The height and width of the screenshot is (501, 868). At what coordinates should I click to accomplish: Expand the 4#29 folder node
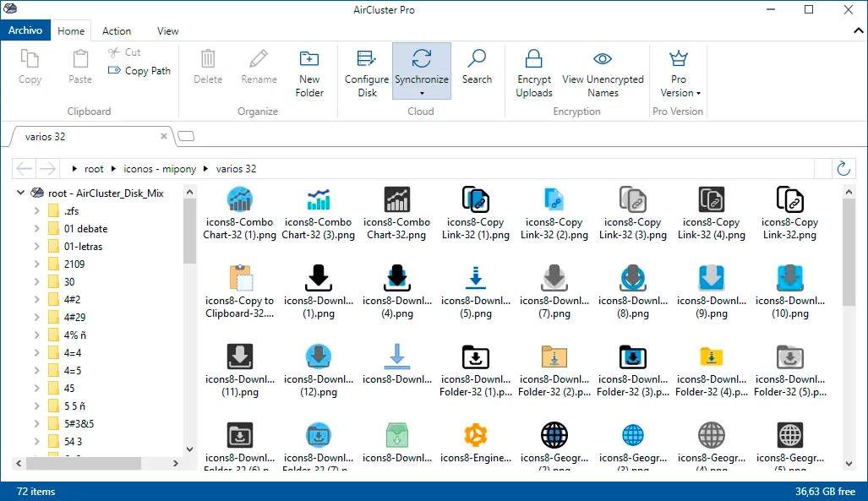pyautogui.click(x=36, y=317)
